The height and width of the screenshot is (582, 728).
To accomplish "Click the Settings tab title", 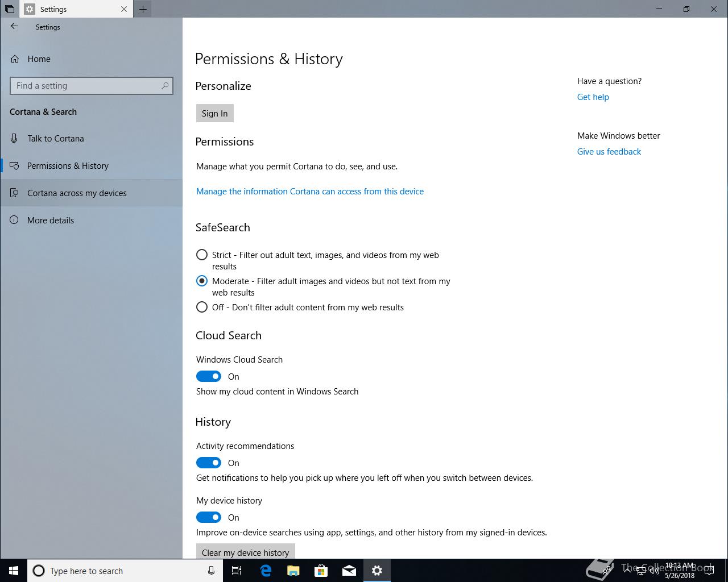I will 53,9.
